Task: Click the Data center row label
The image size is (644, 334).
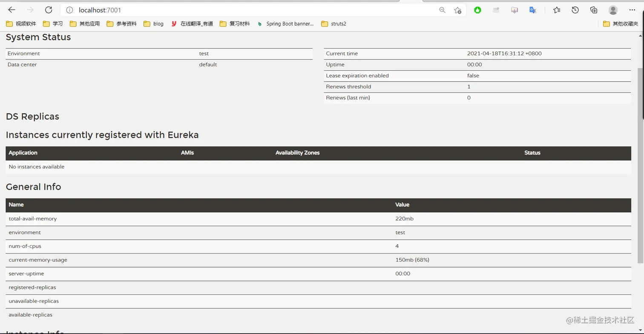Action: coord(22,65)
